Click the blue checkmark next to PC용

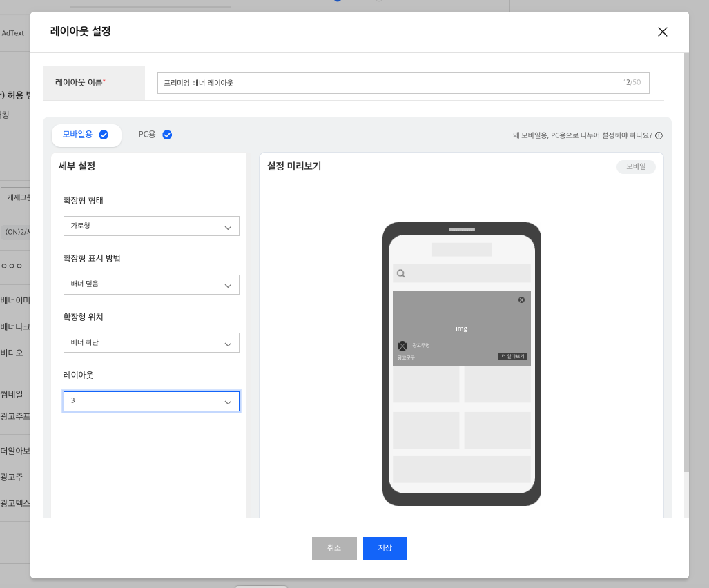pos(167,135)
